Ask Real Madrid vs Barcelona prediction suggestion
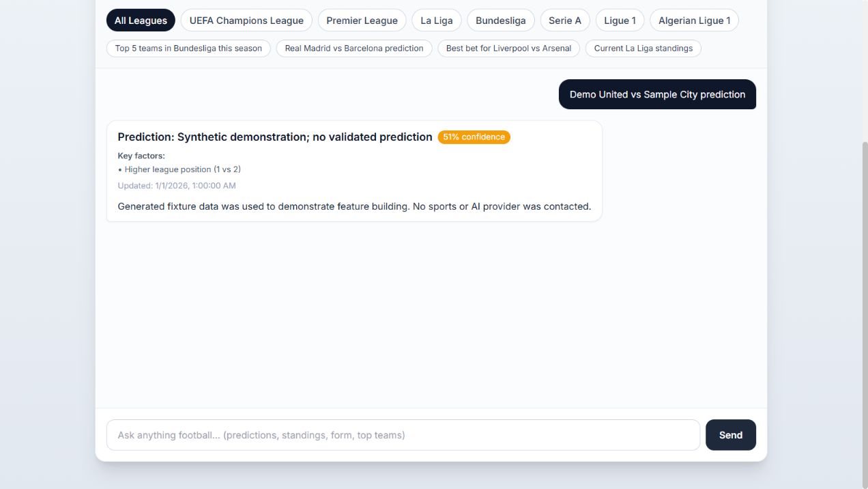The width and height of the screenshot is (868, 489). click(354, 48)
